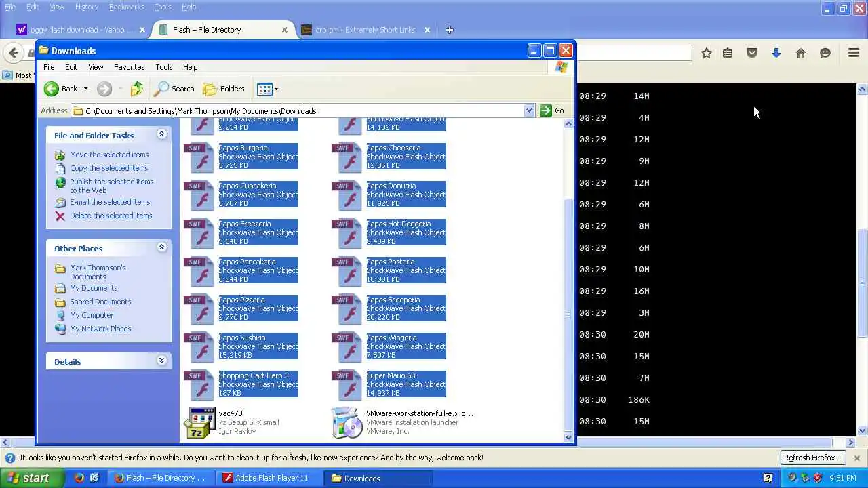The width and height of the screenshot is (868, 488).
Task: Select the Papas Hot Doggeria SWF file icon
Action: point(347,233)
